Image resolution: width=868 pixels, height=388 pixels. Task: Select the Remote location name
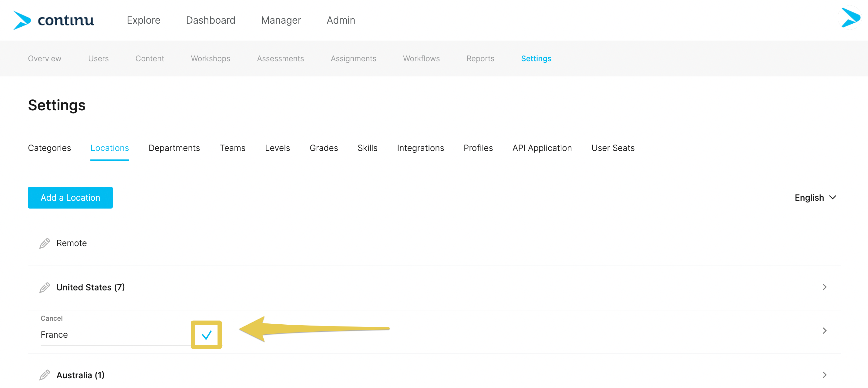[72, 243]
